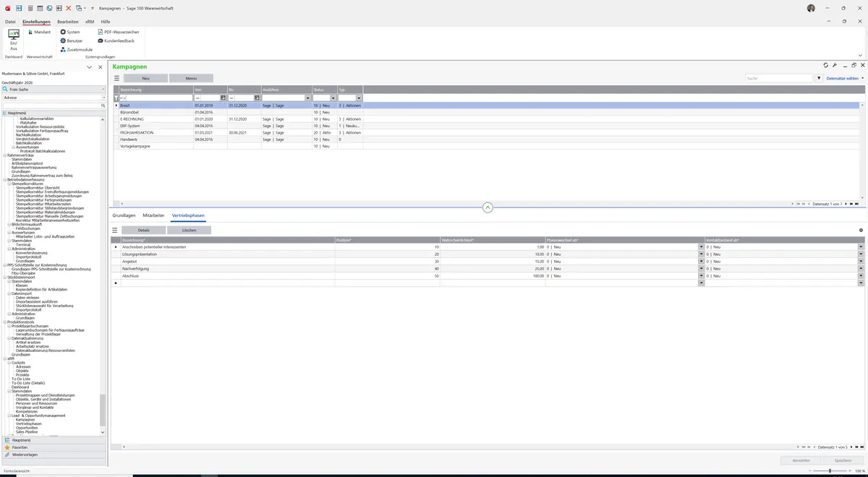The image size is (868, 477).
Task: Open Kundenfeedback in the ribbon
Action: coord(116,40)
